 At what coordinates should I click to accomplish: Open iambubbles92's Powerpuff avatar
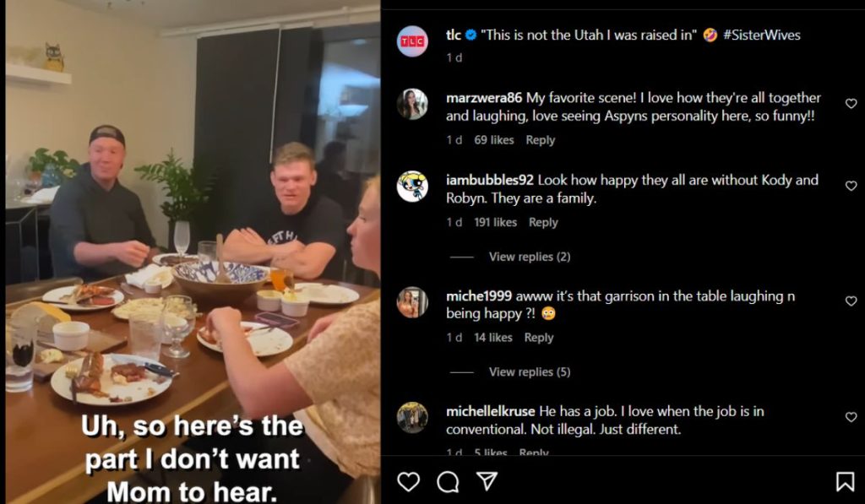(x=412, y=187)
